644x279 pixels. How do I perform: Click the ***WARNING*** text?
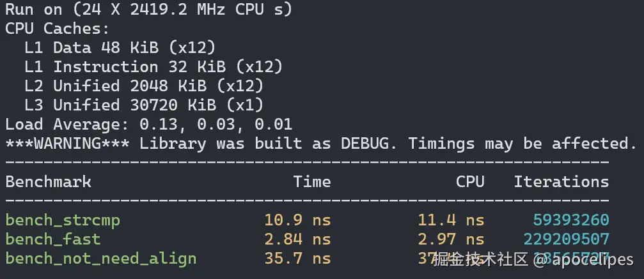tap(68, 144)
